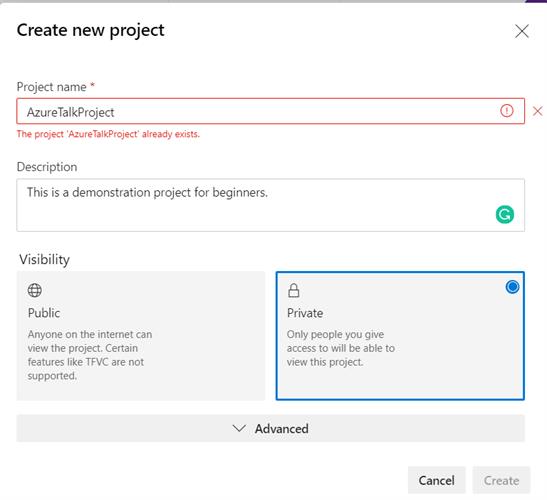Viewport: 547px width, 500px height.
Task: Choose the Public visibility card
Action: point(141,336)
